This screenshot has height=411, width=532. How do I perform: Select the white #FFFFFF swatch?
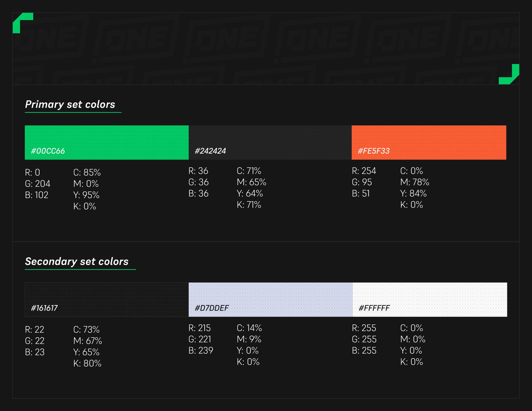pos(430,300)
